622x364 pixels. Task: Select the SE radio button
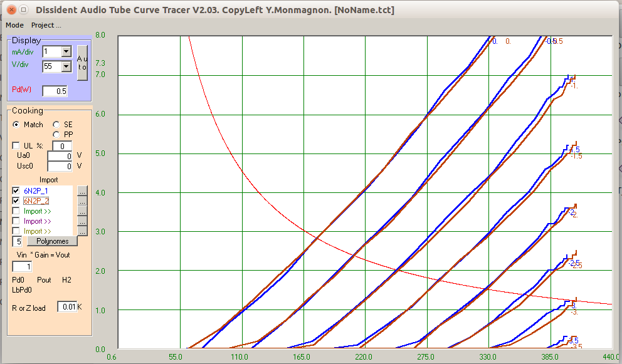pos(56,125)
